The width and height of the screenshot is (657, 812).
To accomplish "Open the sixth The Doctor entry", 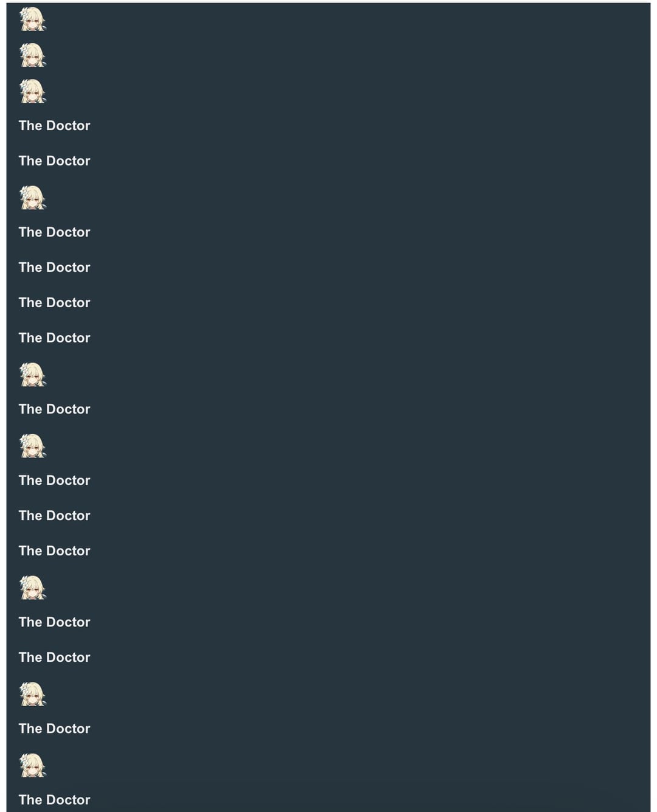I will click(x=54, y=338).
